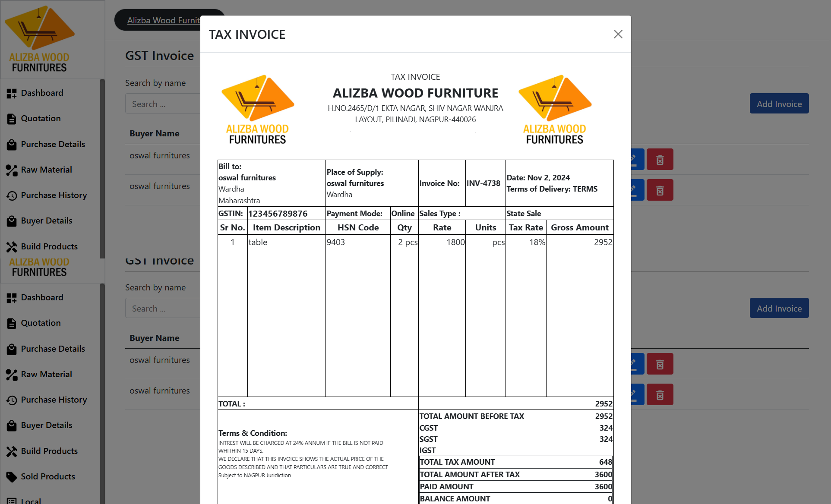This screenshot has height=504, width=831.
Task: Click the Dashboard grid icon in sidebar
Action: [12, 93]
